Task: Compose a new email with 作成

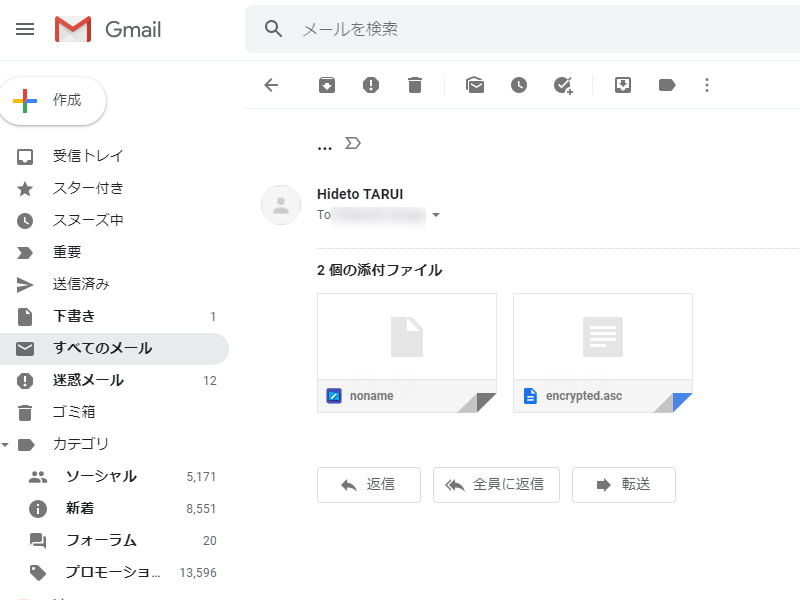Action: point(53,100)
